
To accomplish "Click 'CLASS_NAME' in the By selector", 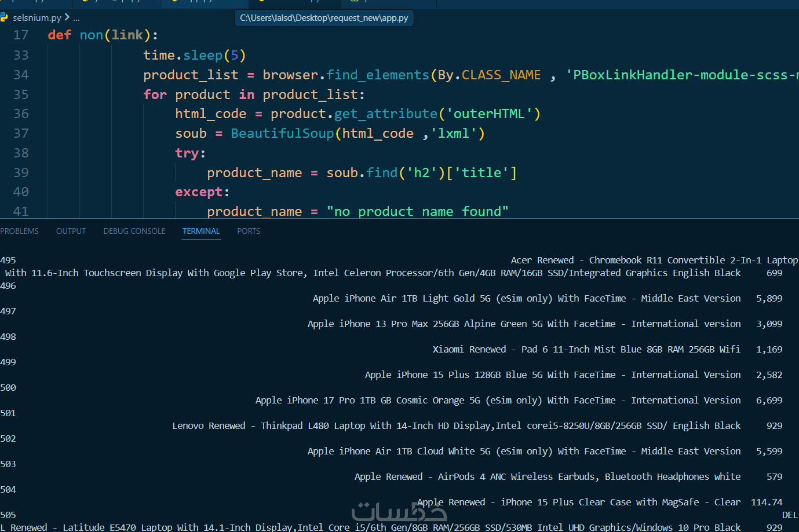I will [x=501, y=75].
